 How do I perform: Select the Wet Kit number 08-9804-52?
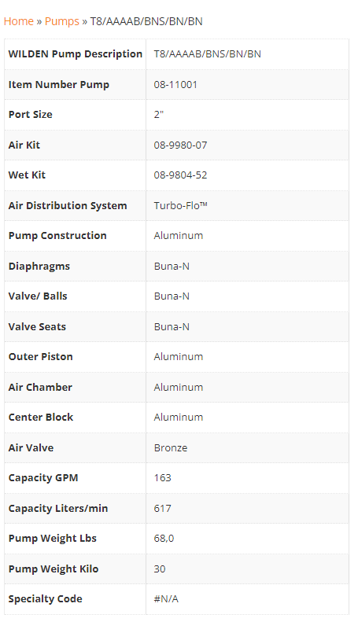tap(180, 175)
